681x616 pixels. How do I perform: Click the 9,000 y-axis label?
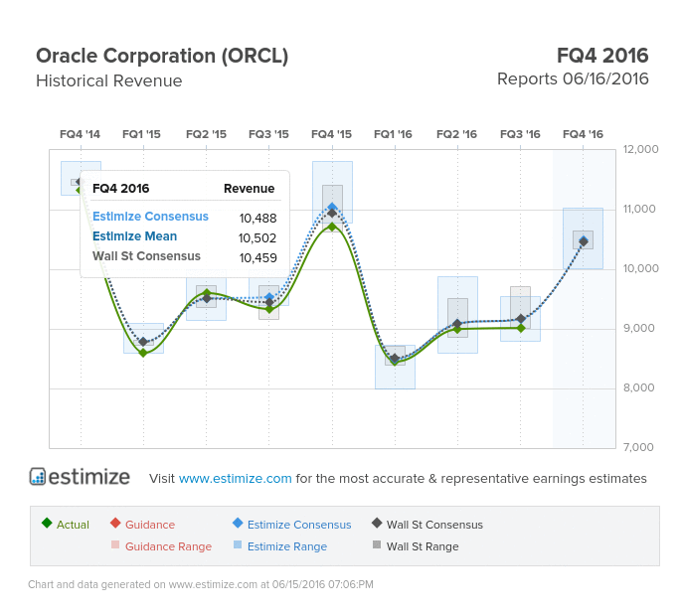(x=639, y=328)
